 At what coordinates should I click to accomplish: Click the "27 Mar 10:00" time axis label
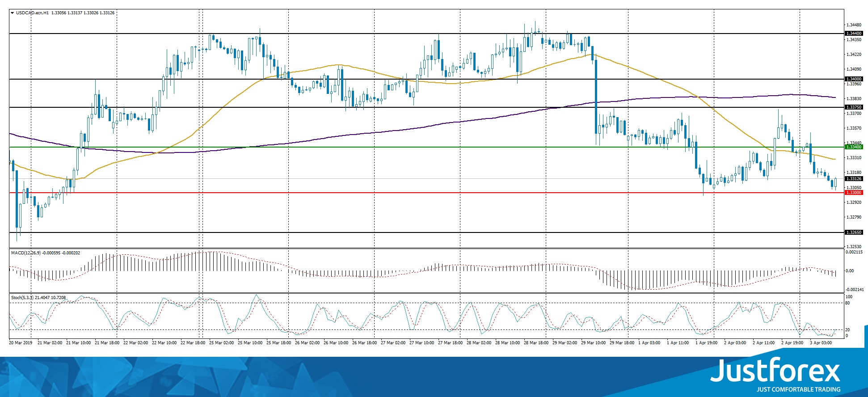422,343
